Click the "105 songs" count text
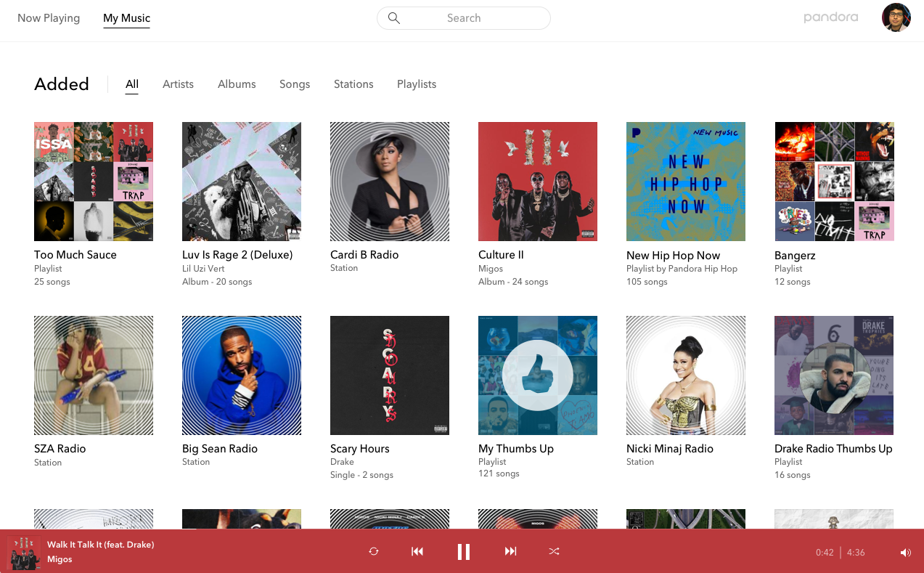This screenshot has width=924, height=573. pos(647,282)
